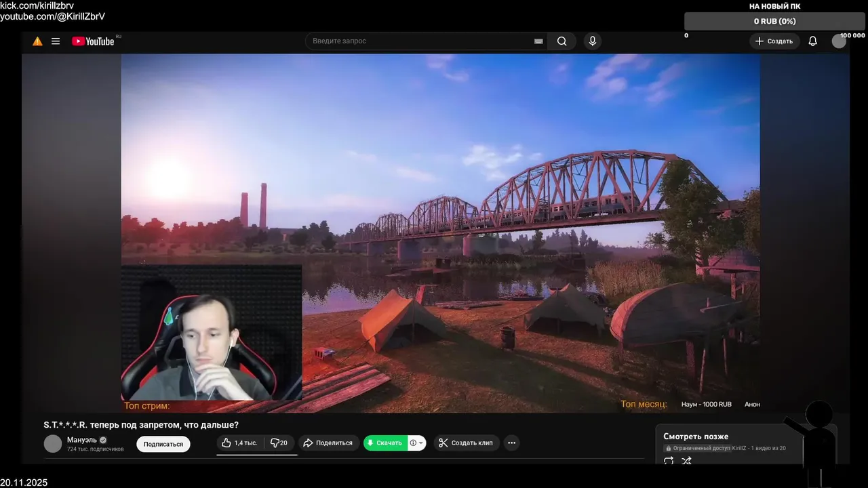Image resolution: width=868 pixels, height=488 pixels.
Task: Open the Мануэль channel avatar
Action: tap(53, 444)
